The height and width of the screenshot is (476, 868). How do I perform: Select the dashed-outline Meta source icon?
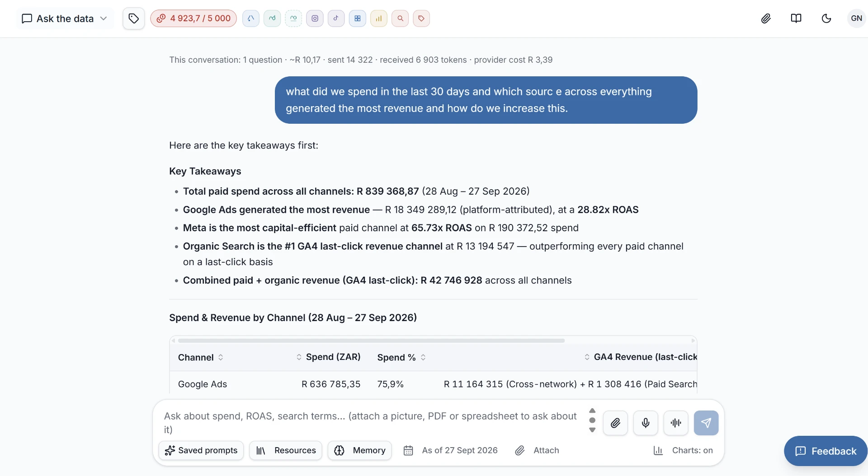[293, 19]
